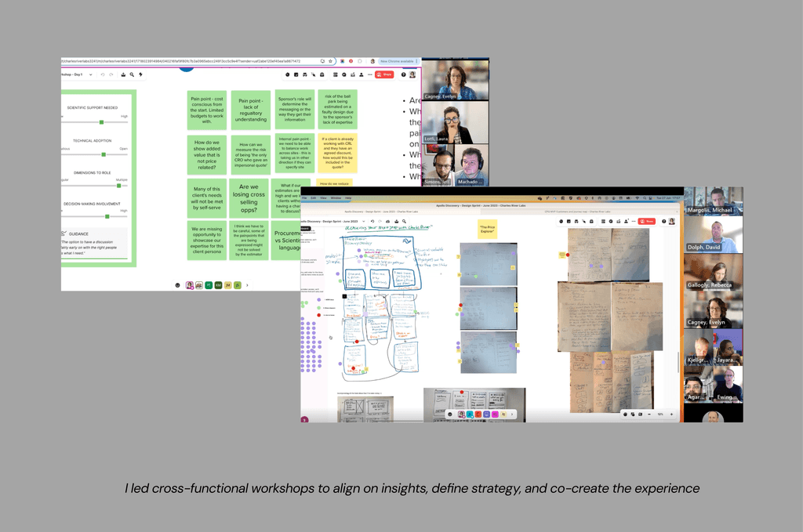
Task: Select 'Are we losing cross selling opps?' sticky
Action: (249, 198)
